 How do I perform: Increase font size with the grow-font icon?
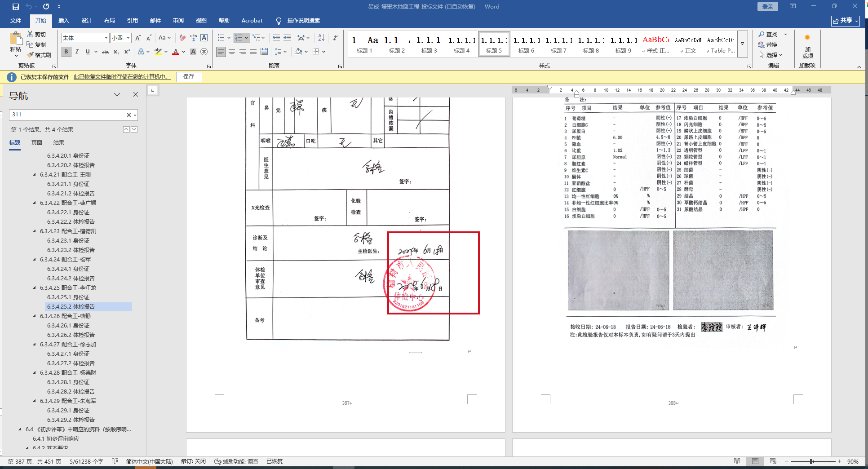tap(138, 38)
